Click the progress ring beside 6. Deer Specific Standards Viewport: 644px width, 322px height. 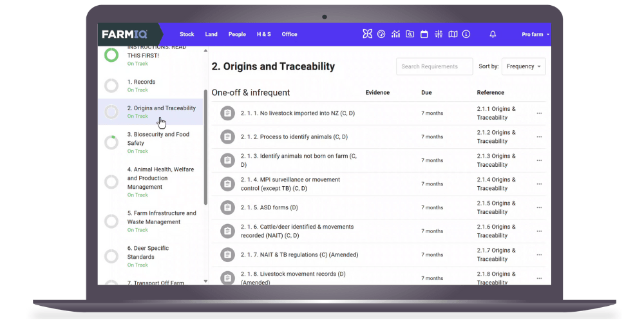pos(111,256)
